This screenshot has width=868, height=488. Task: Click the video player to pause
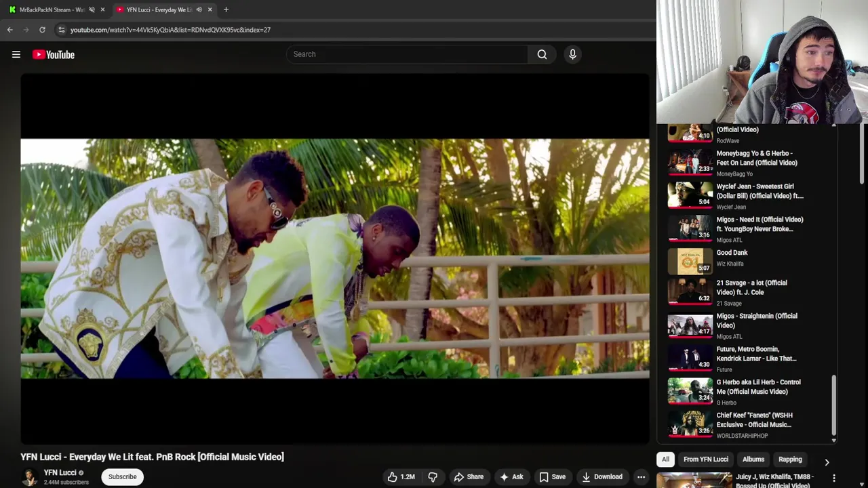(335, 258)
